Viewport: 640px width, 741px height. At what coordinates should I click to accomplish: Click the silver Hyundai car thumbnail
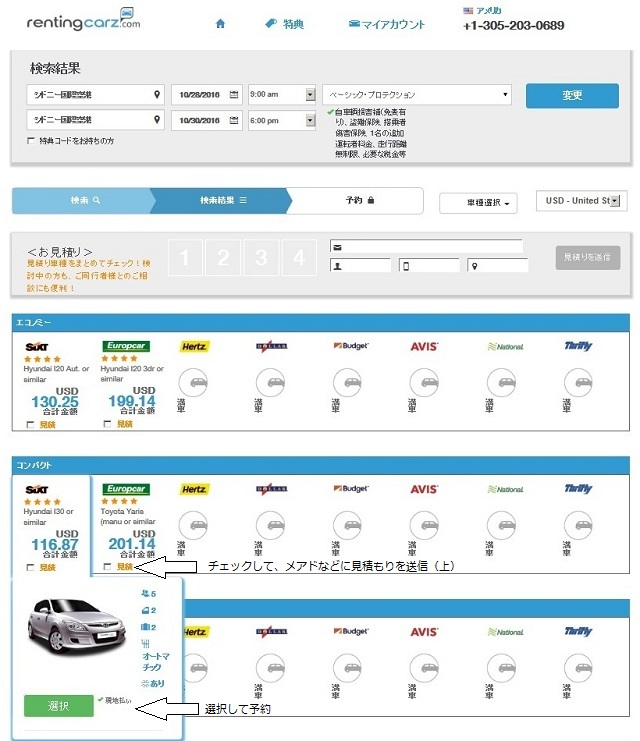[x=77, y=626]
